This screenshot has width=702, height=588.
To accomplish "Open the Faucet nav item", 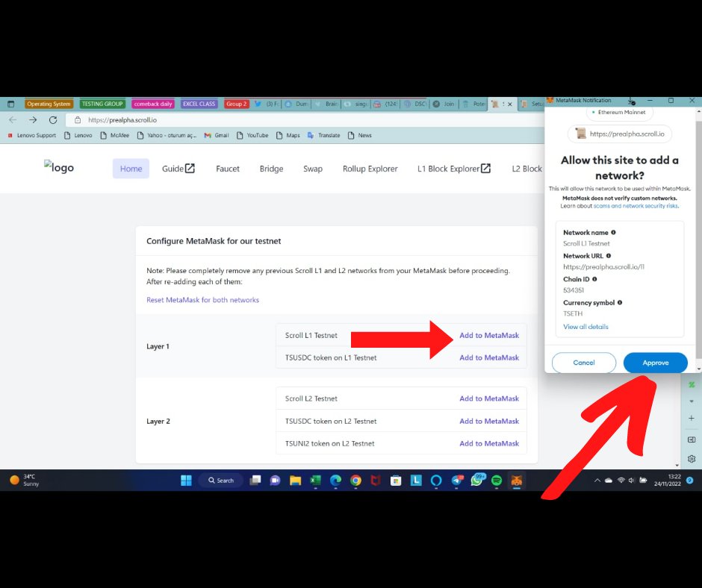I will (x=228, y=169).
